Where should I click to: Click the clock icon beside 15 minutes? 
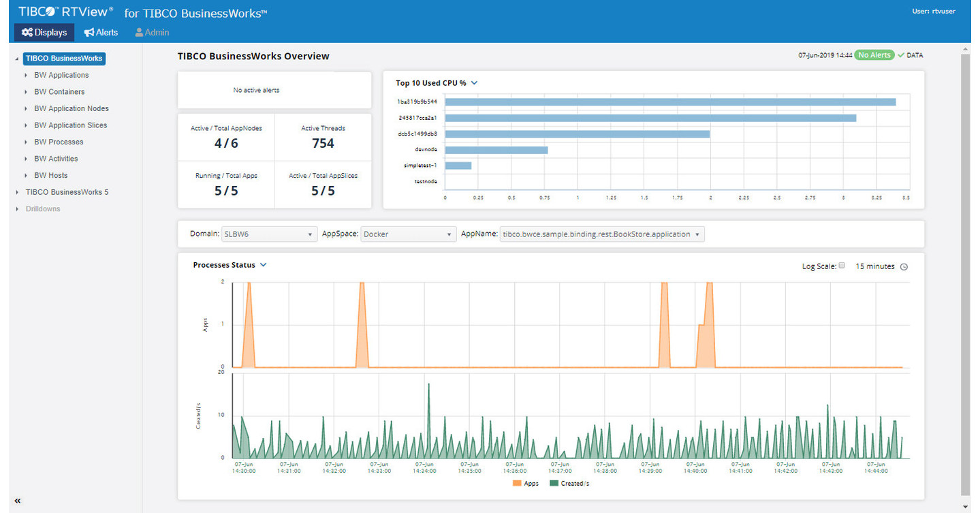904,267
